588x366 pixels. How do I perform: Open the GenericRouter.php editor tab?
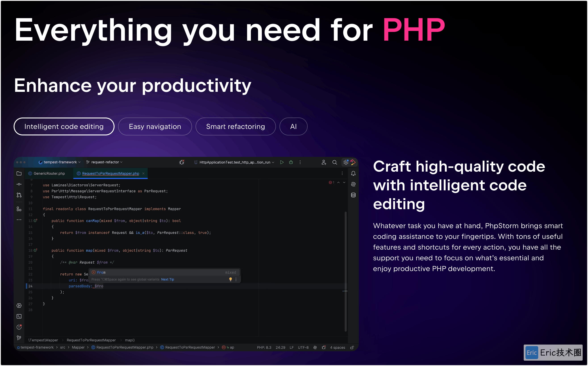47,173
